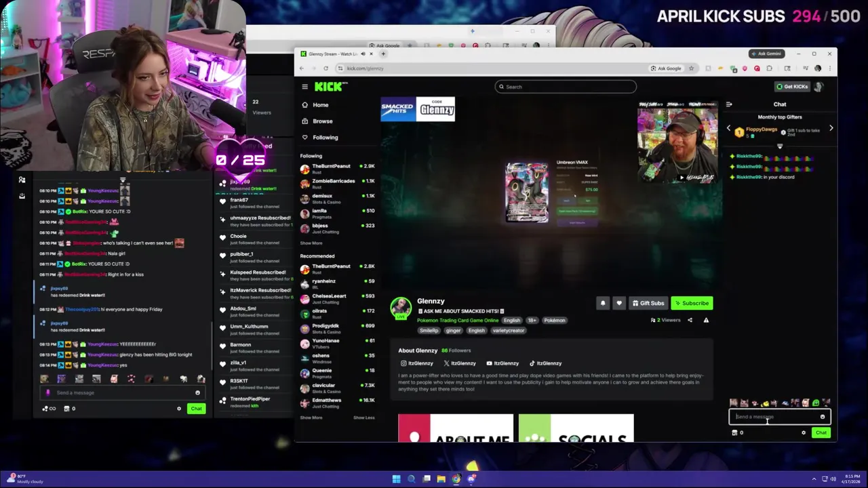Click the Pokémon tag

click(554, 320)
